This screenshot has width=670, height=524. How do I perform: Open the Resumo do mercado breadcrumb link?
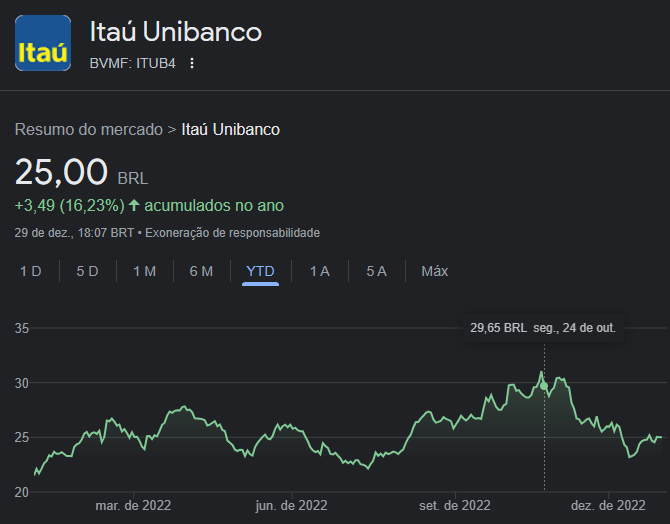[x=89, y=130]
